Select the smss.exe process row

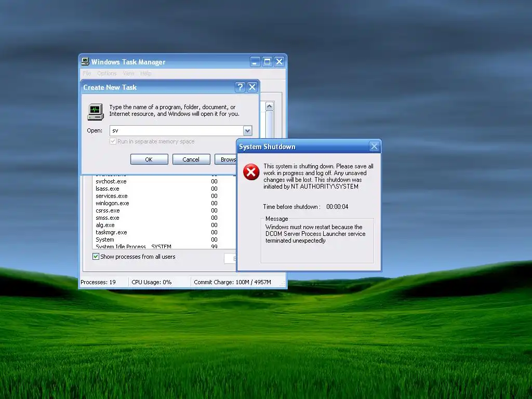165,218
